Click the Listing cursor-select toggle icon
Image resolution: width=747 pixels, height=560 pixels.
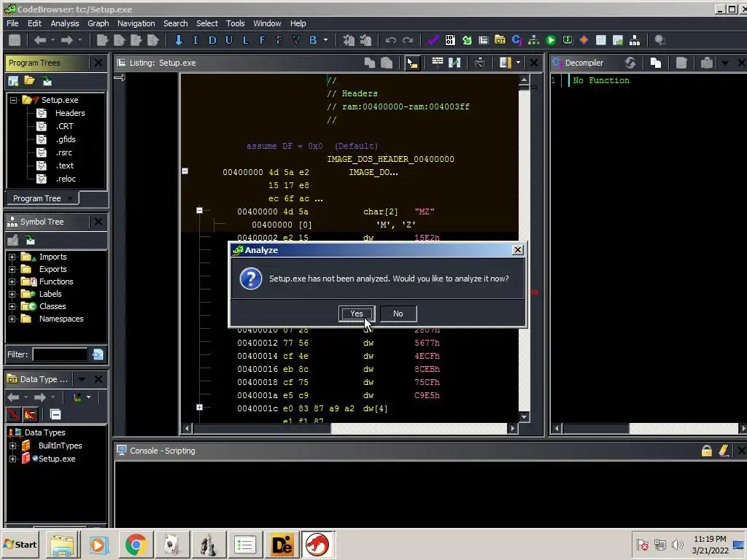412,63
